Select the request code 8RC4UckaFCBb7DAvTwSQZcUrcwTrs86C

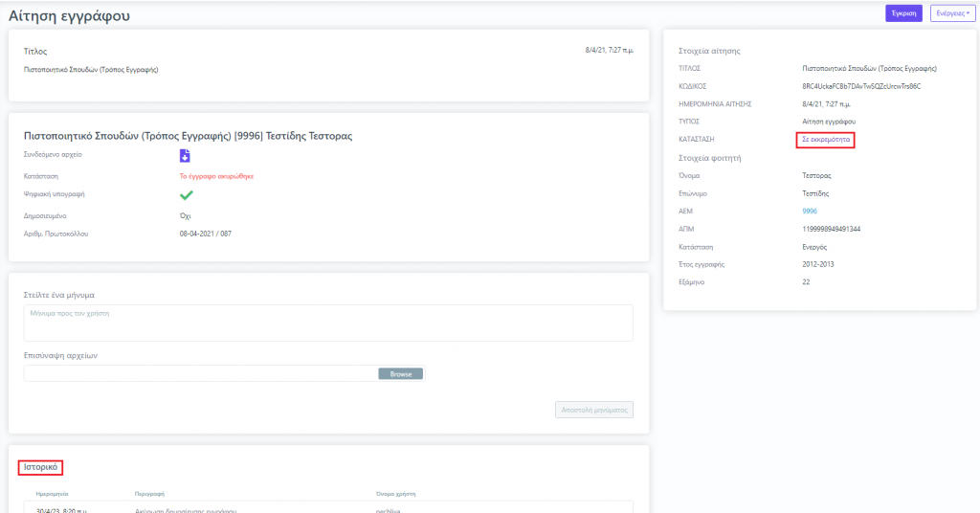861,86
